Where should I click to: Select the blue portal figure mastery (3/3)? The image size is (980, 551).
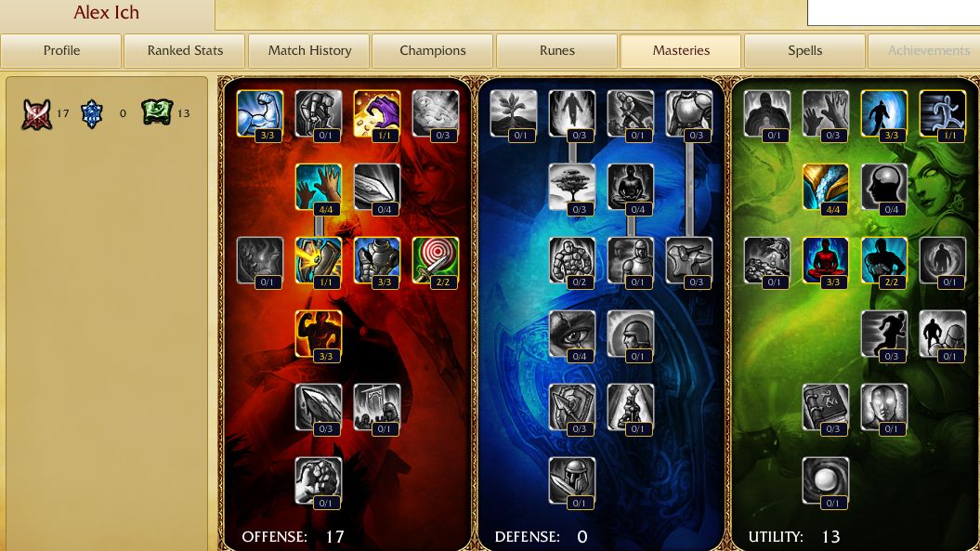(883, 114)
